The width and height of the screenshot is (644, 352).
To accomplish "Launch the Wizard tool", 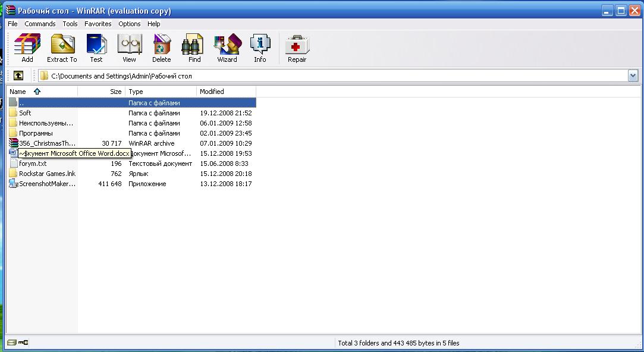I will coord(228,45).
